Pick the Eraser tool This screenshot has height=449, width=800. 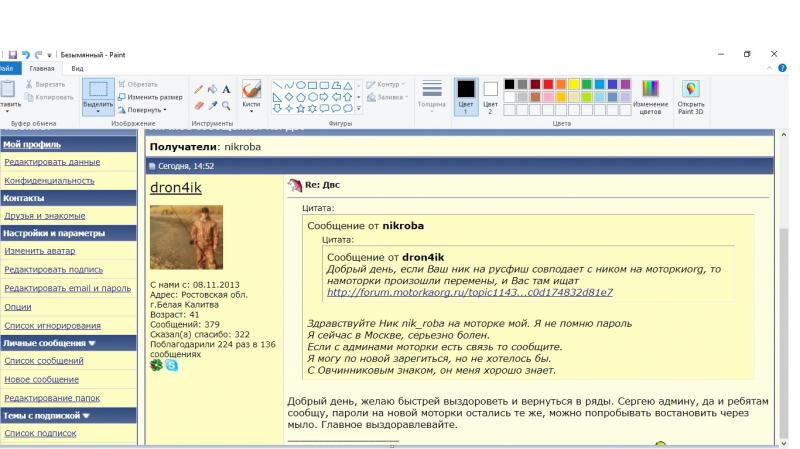[x=199, y=104]
